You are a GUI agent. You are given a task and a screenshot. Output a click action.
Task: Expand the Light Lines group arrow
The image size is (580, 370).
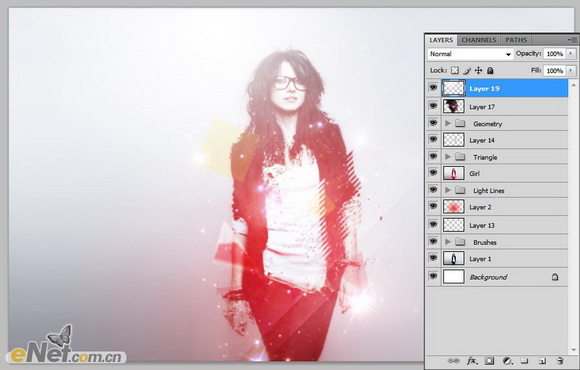(x=448, y=190)
